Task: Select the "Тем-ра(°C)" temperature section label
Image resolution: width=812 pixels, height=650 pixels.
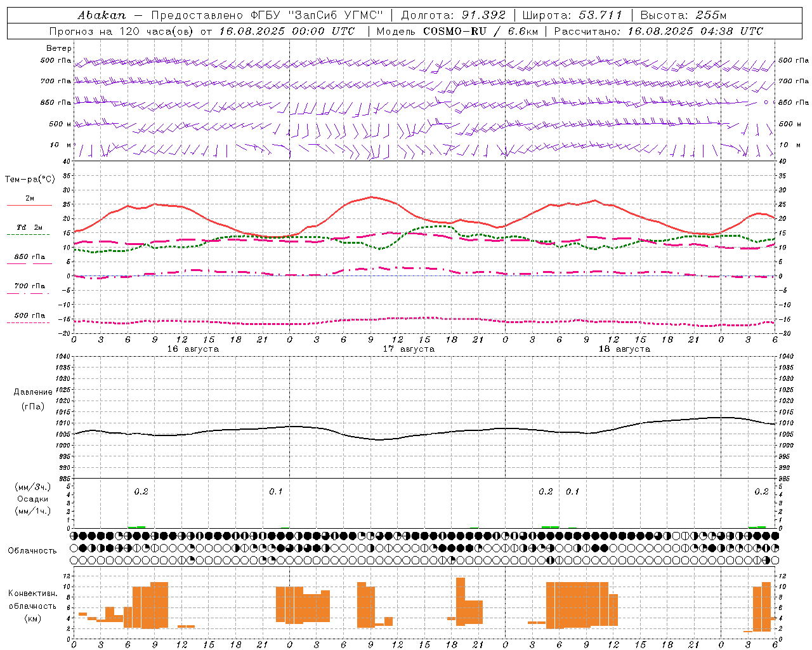Action: (30, 180)
